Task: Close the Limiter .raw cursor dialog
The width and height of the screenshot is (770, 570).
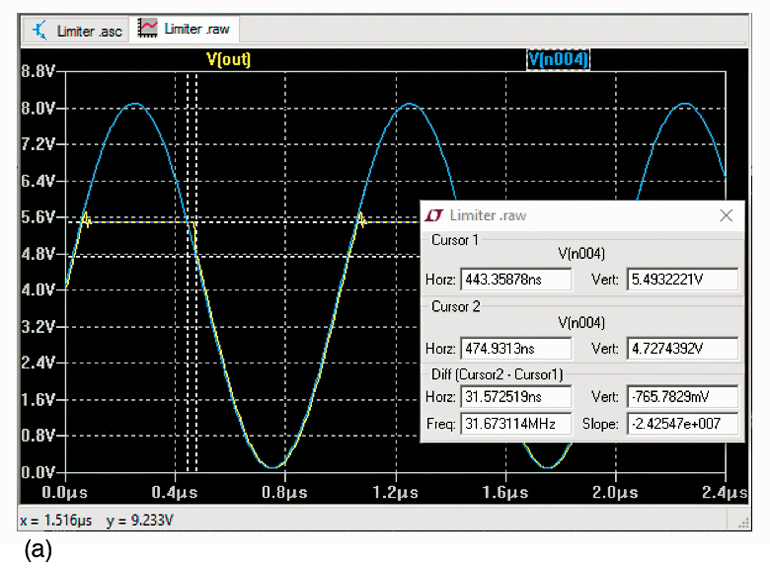Action: (x=726, y=215)
